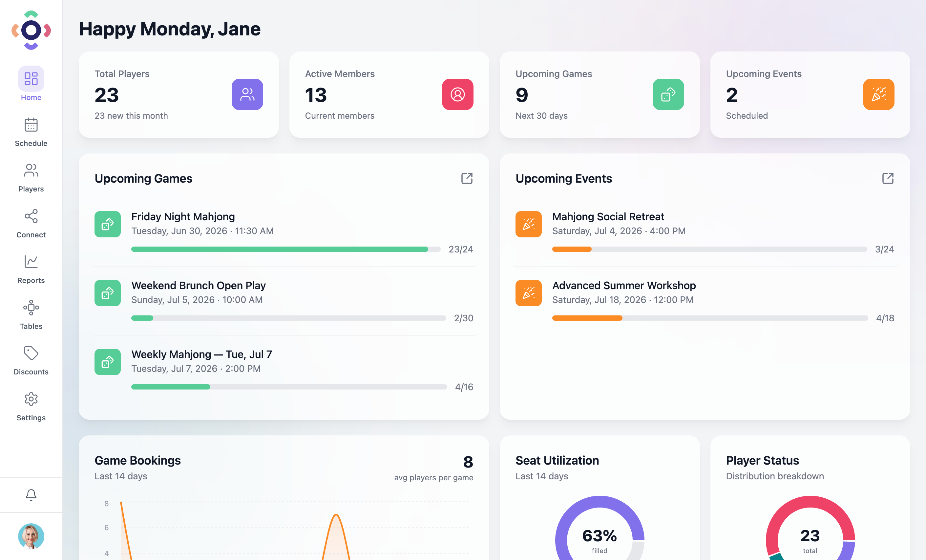Select the Schedule menu label
Viewport: 926px width, 560px height.
click(x=31, y=144)
